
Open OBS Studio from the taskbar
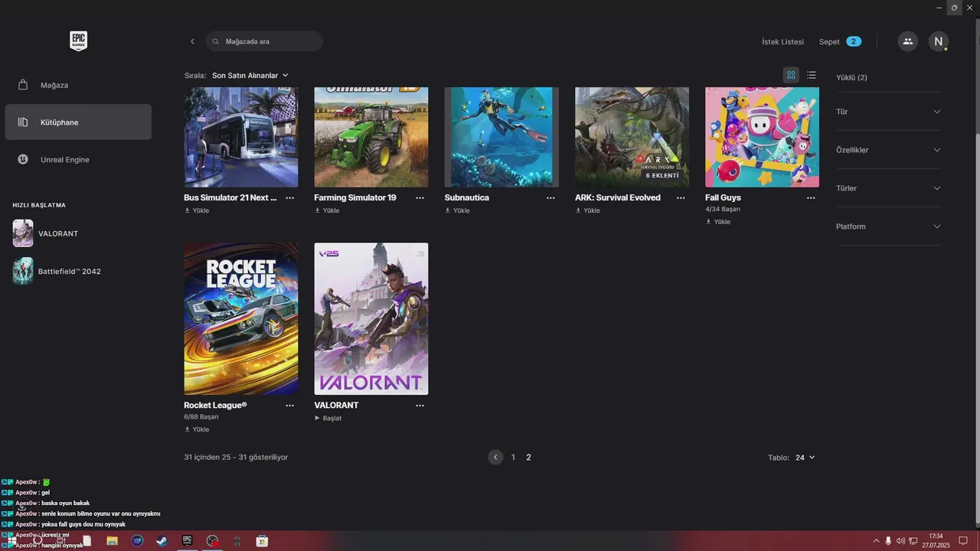click(x=212, y=540)
